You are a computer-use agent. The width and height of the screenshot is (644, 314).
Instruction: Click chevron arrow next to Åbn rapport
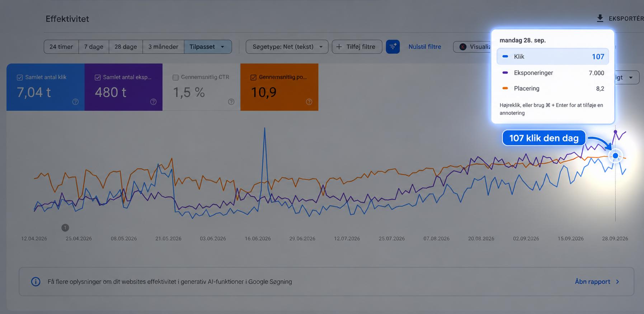click(x=617, y=282)
